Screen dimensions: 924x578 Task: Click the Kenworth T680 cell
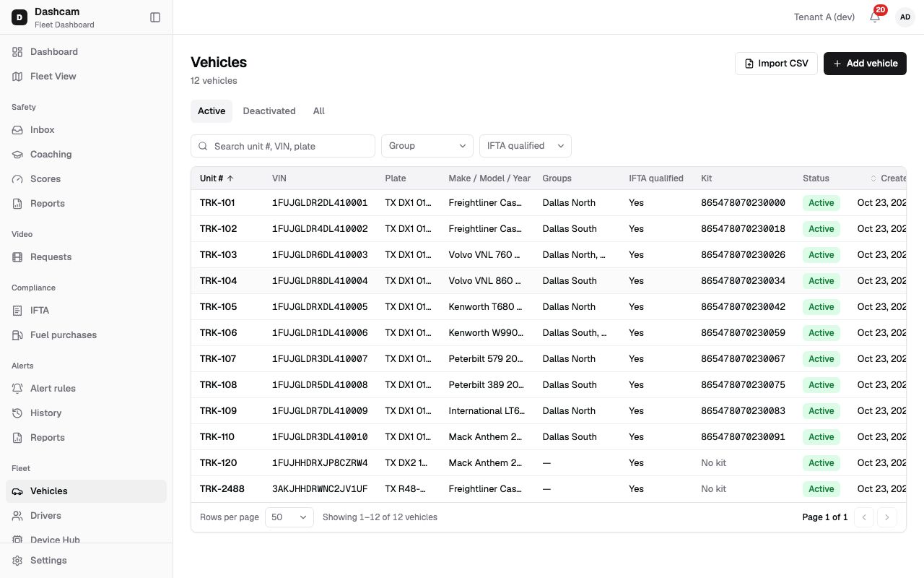pos(486,307)
